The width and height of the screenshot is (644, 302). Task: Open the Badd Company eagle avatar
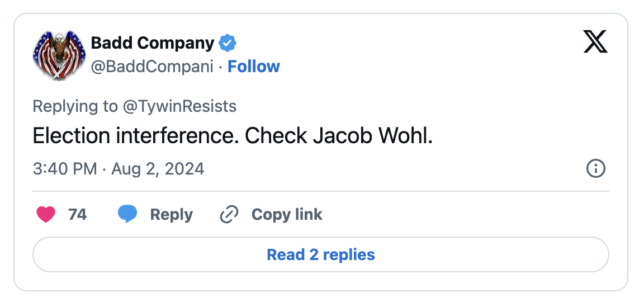click(x=59, y=55)
